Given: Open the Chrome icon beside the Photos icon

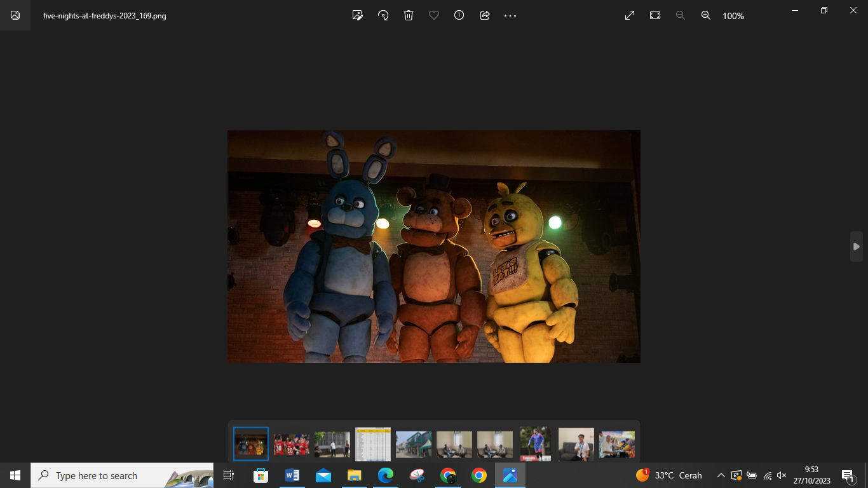Looking at the screenshot, I should coord(479,475).
